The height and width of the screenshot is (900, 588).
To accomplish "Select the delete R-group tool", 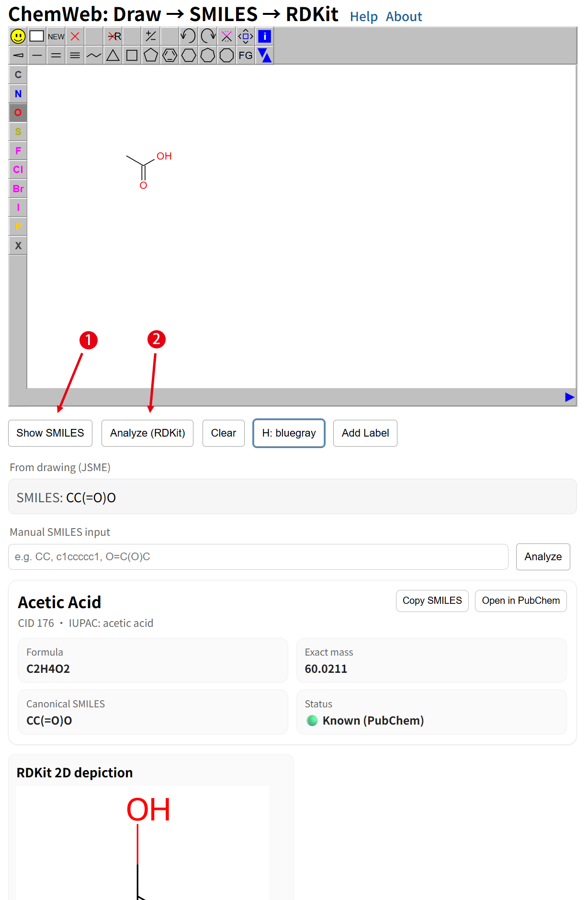I will [x=113, y=36].
